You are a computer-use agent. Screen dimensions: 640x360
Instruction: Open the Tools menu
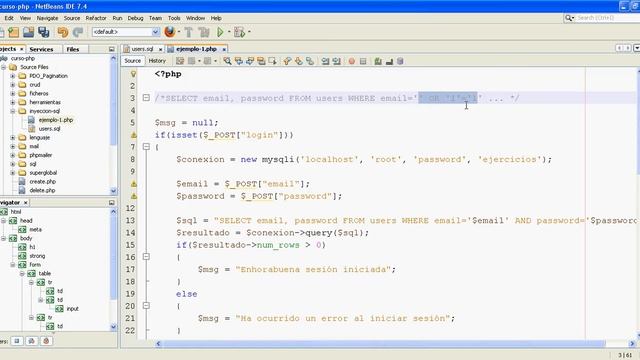pos(174,18)
